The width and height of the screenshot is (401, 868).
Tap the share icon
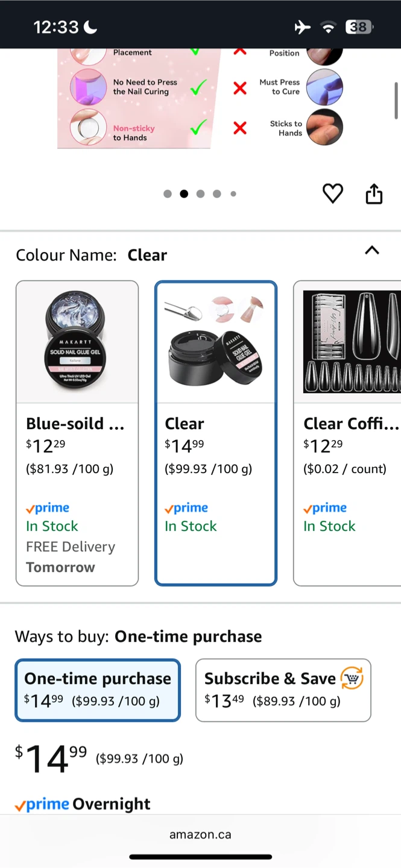coord(374,193)
